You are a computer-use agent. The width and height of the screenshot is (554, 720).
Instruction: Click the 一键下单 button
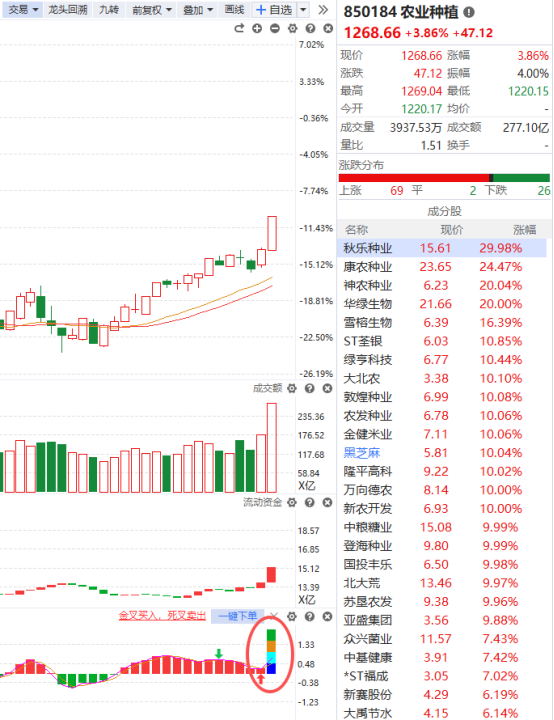click(237, 616)
